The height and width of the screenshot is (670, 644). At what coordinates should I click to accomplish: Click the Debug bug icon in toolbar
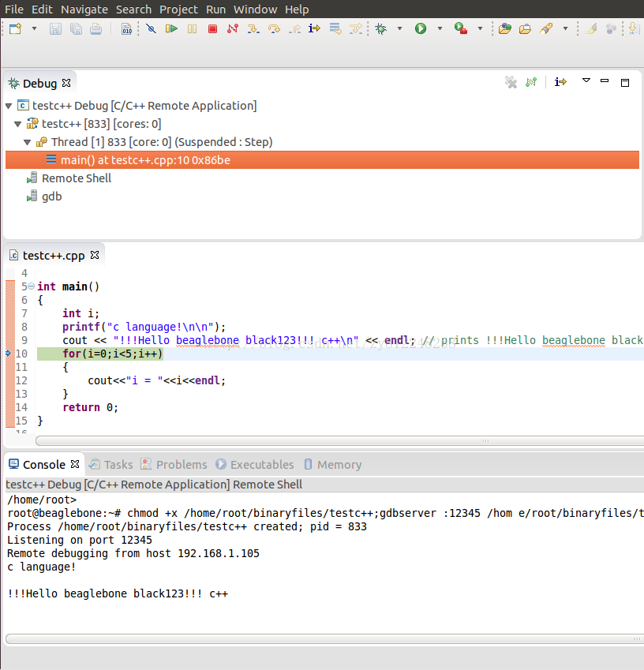pyautogui.click(x=380, y=28)
